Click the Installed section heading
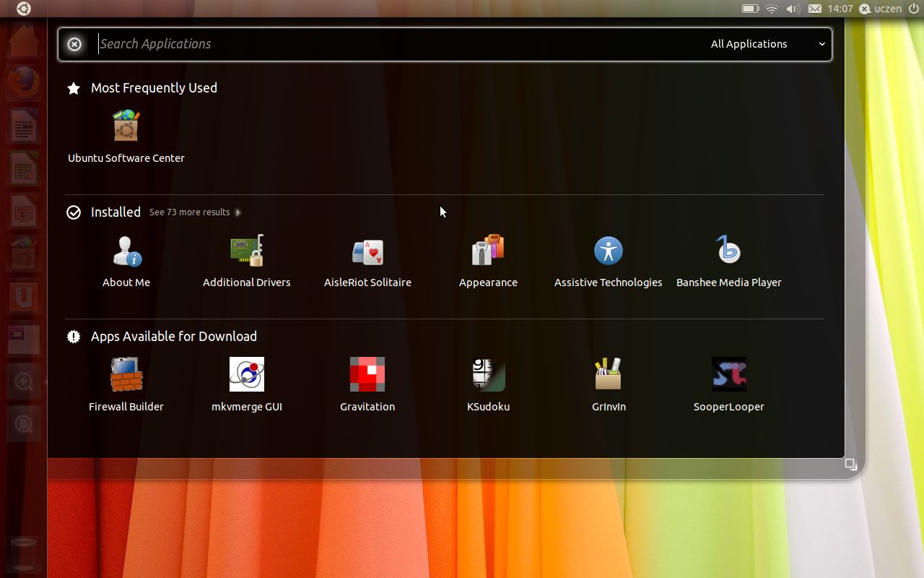 115,212
